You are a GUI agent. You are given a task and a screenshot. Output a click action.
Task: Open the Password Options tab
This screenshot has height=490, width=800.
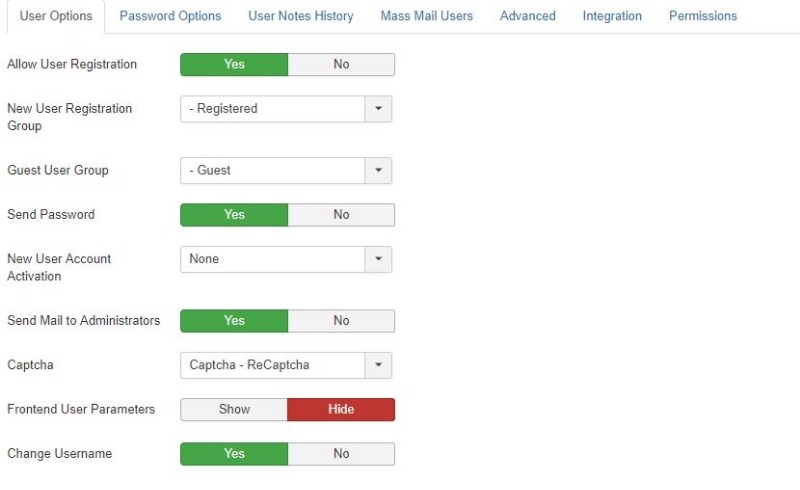[170, 16]
